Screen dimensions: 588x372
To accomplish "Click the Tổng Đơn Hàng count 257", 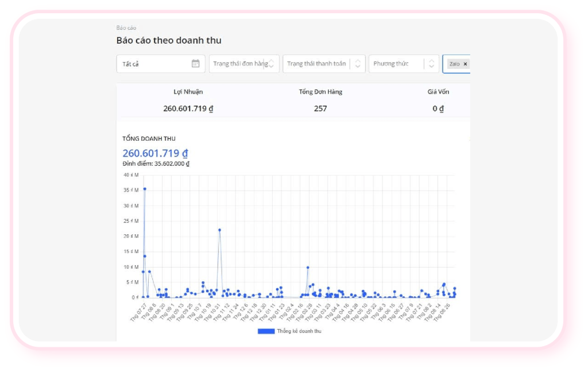I will (320, 108).
